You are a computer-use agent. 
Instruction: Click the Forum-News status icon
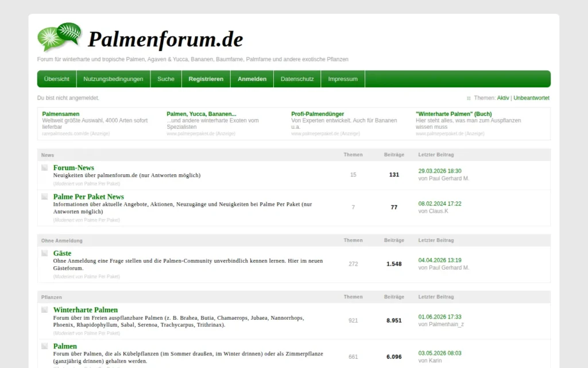pyautogui.click(x=45, y=167)
